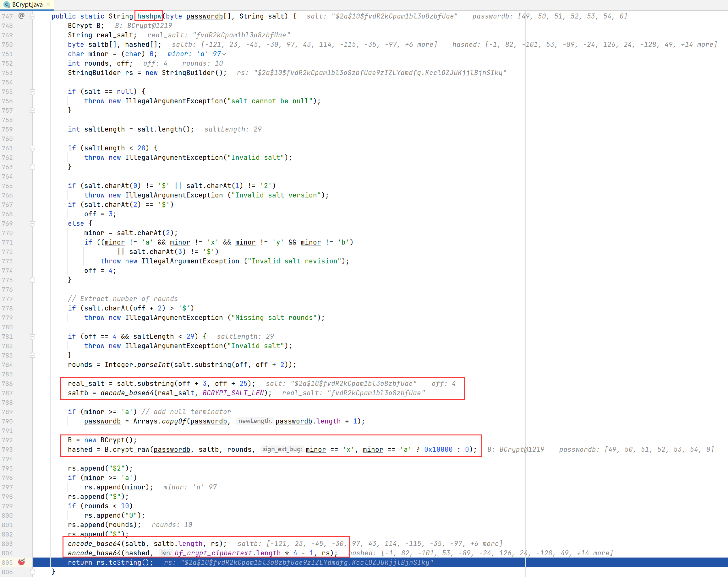This screenshot has height=577, width=728.
Task: Click the fold end marker on line 757
Action: pos(32,110)
